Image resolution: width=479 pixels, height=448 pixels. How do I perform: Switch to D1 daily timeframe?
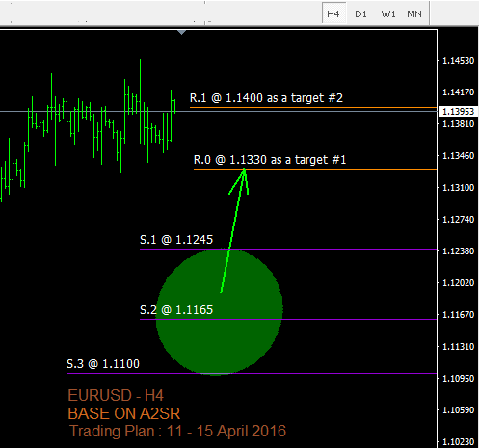360,13
